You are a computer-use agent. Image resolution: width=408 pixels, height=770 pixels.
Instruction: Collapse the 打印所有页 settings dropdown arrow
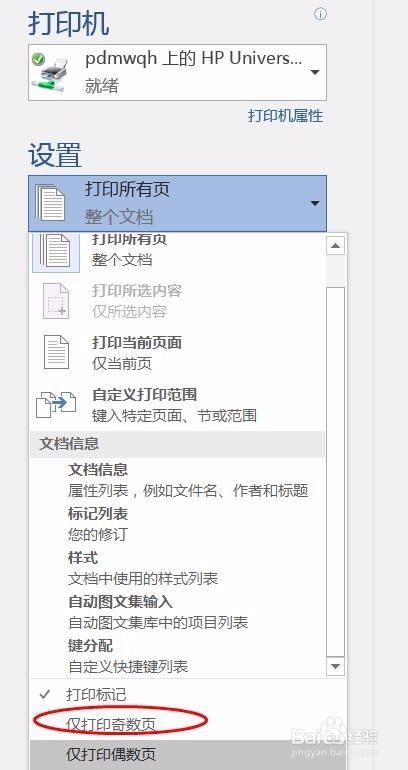point(315,203)
